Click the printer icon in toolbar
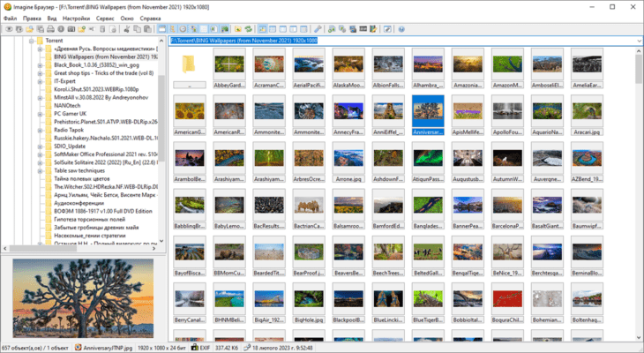The height and width of the screenshot is (353, 644). point(50,29)
